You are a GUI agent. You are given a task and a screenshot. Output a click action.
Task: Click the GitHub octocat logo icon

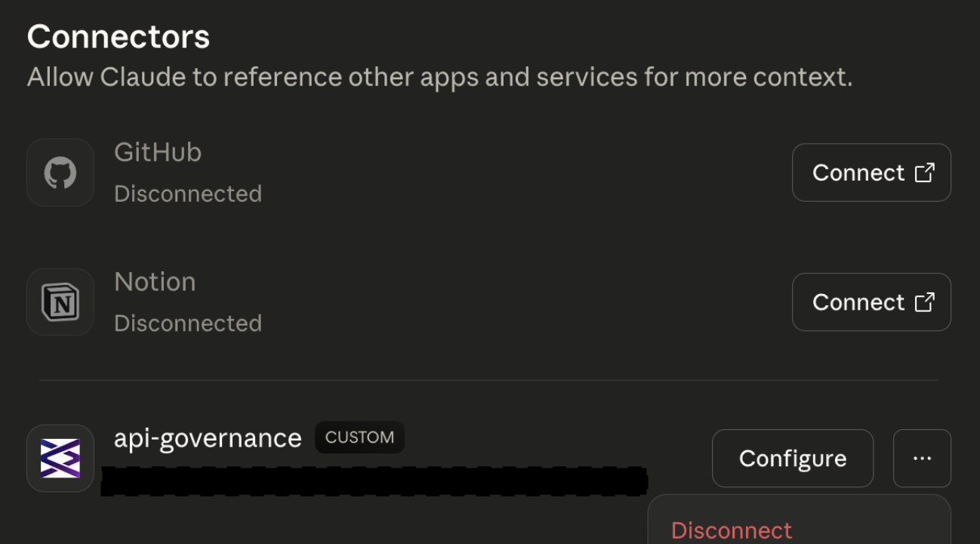[60, 173]
